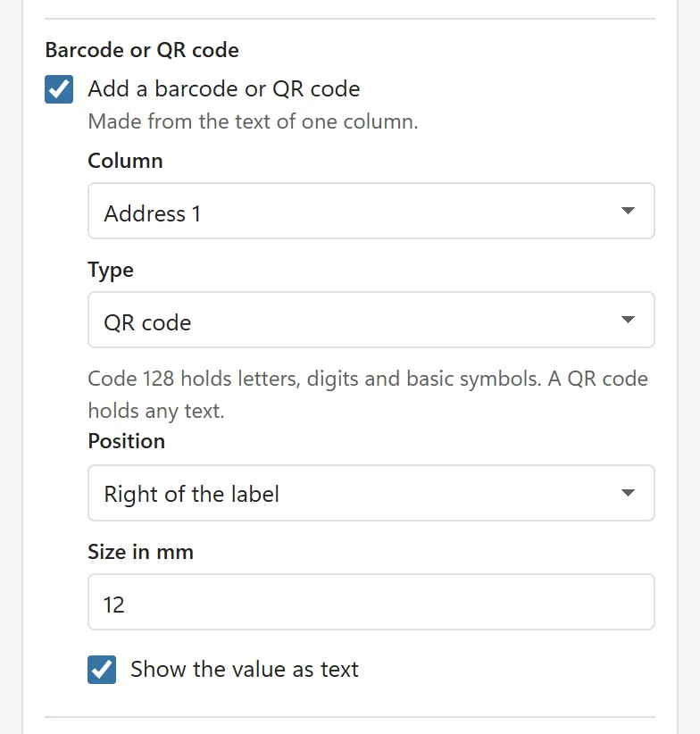Uncheck Add a barcode or QR code
This screenshot has width=700, height=734.
tap(59, 89)
